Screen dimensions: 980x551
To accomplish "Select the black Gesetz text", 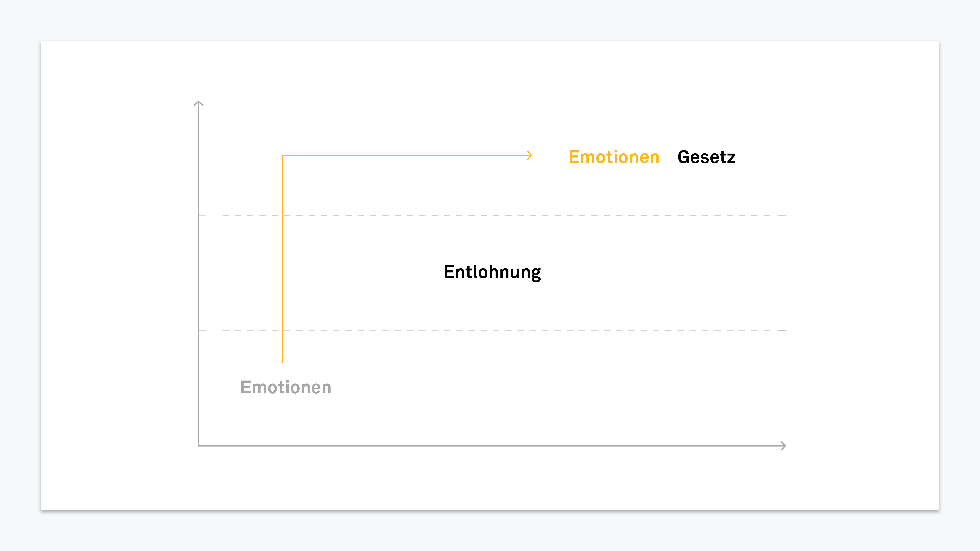I will [x=706, y=157].
